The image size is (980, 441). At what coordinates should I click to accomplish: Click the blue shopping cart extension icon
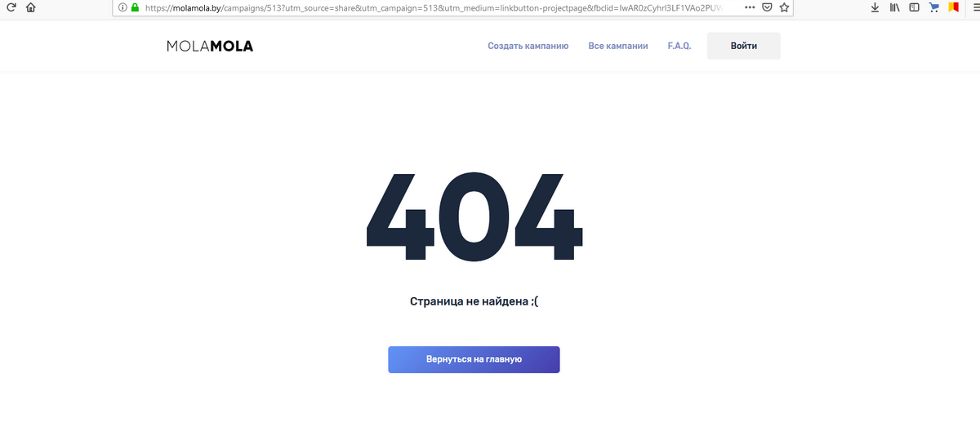coord(933,7)
